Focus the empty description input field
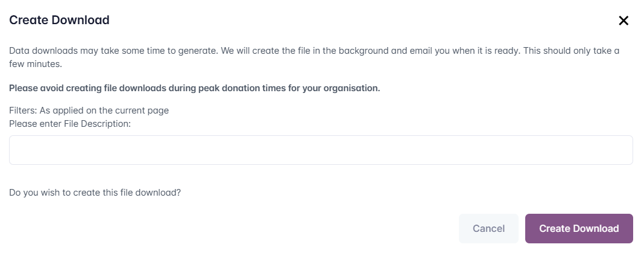The width and height of the screenshot is (644, 253). [x=321, y=150]
